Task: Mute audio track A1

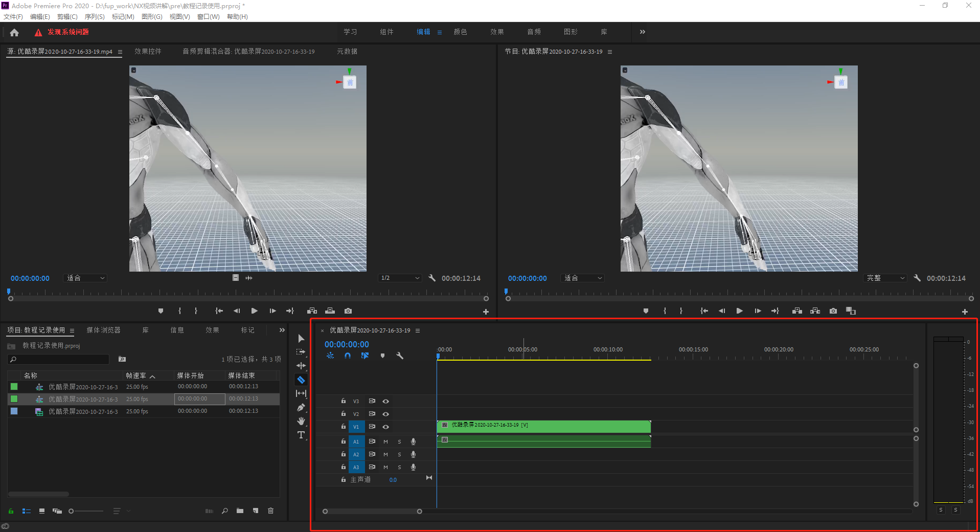Action: point(385,441)
